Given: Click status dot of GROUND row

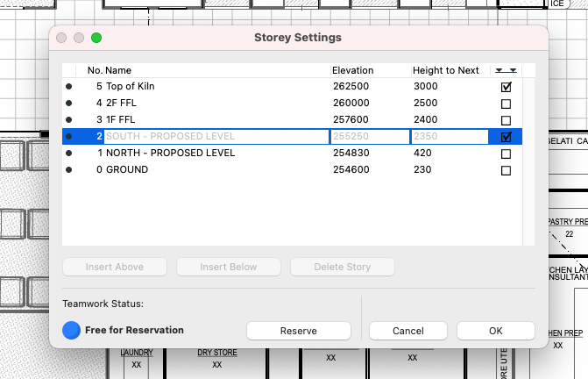Looking at the screenshot, I should click(x=68, y=169).
